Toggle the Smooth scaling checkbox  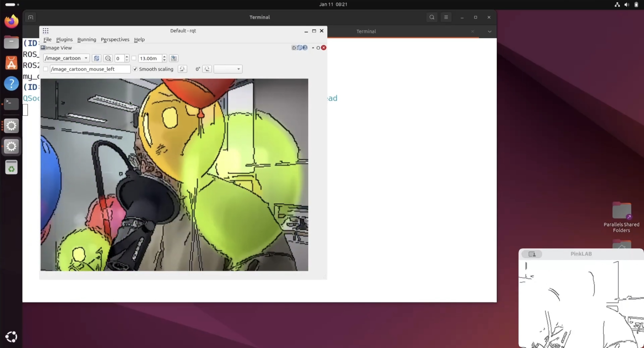pyautogui.click(x=135, y=69)
